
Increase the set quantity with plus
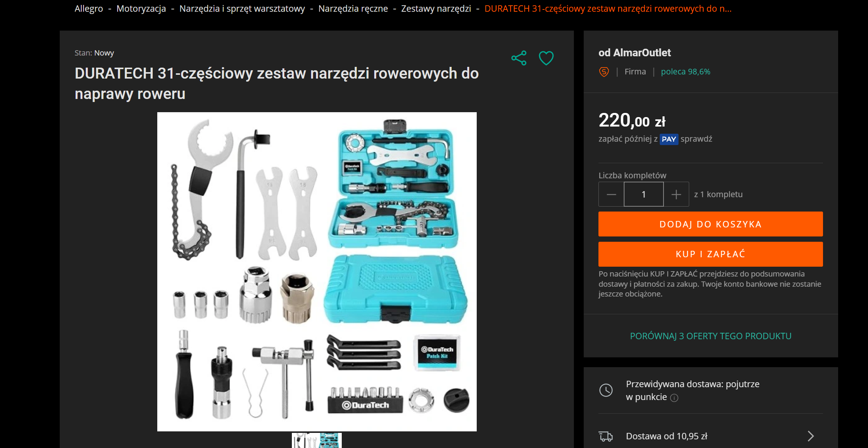click(676, 195)
